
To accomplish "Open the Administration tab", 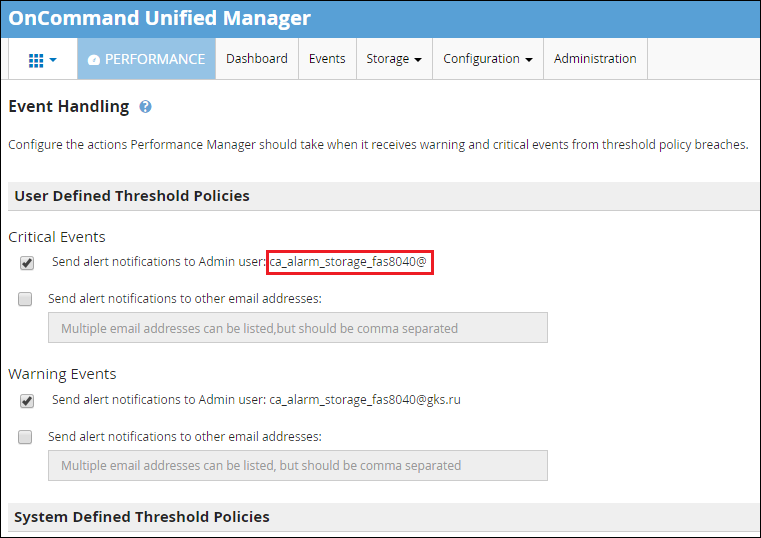I will [x=595, y=59].
